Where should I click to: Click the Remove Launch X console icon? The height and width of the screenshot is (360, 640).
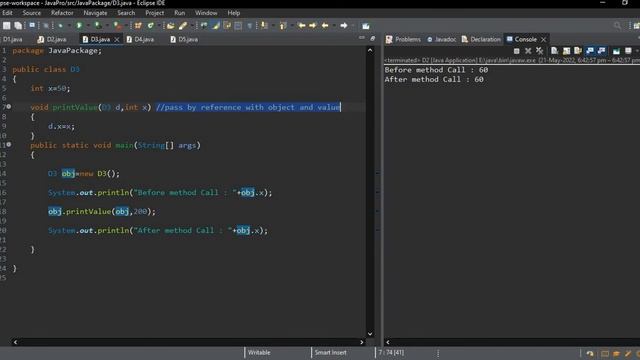coord(528,51)
